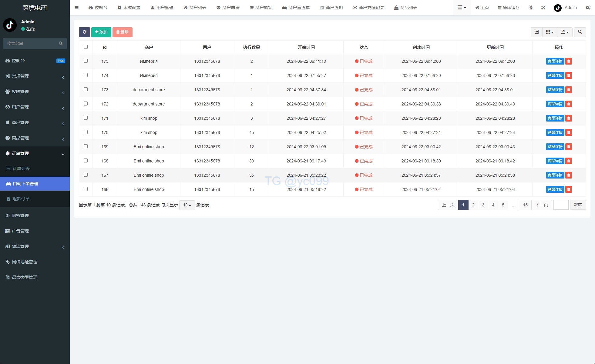
Task: Open the 商户列表 top navigation tab
Action: tap(195, 8)
